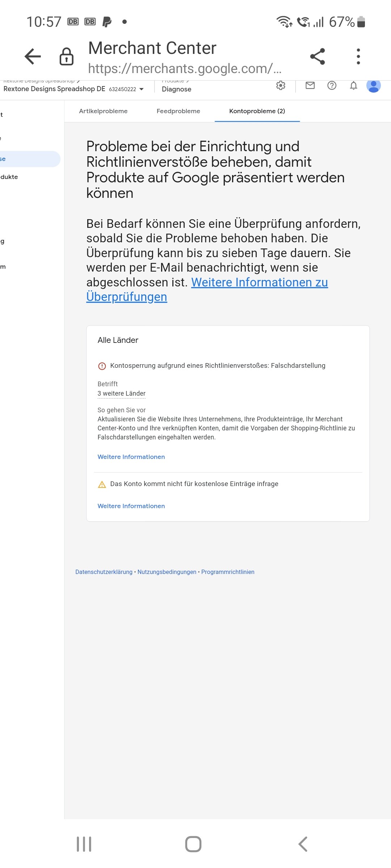This screenshot has height=868, width=391.
Task: Select the Kontoprobleme (2) tab
Action: [x=257, y=111]
